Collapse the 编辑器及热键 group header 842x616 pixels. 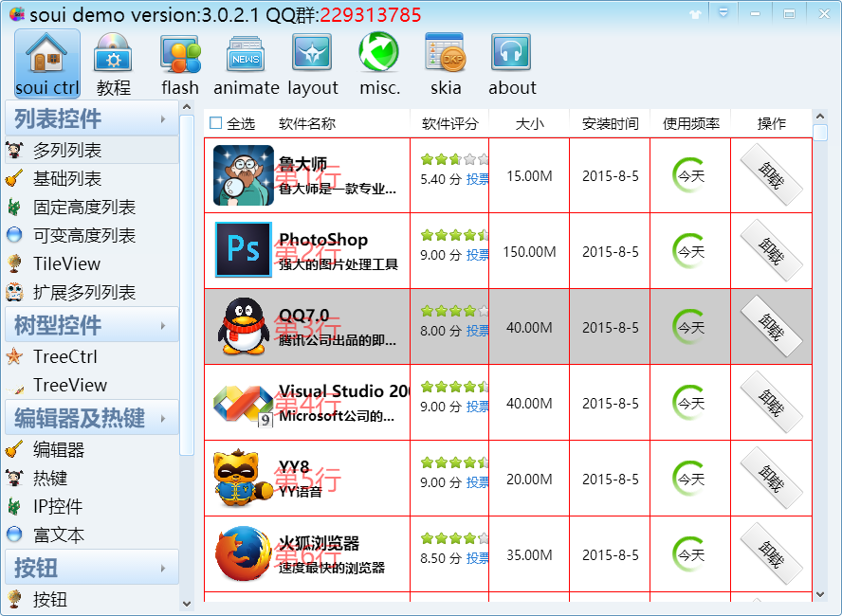tap(92, 418)
